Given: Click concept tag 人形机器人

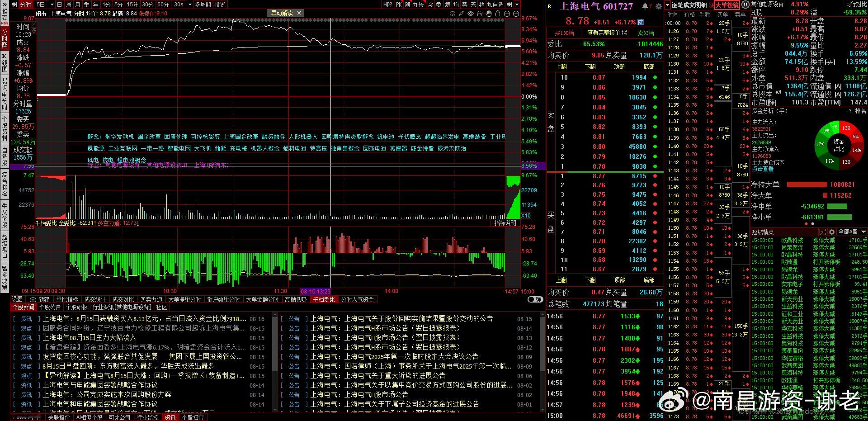Looking at the screenshot, I should coord(303,137).
